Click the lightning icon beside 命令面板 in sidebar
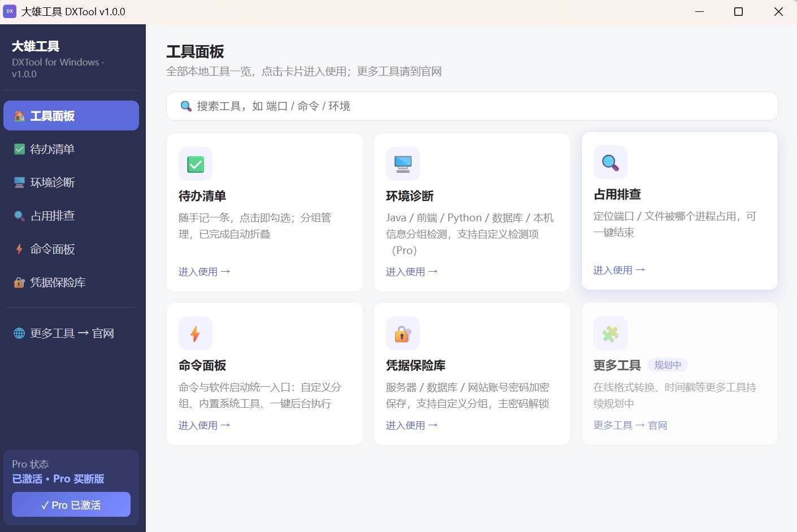 point(19,249)
